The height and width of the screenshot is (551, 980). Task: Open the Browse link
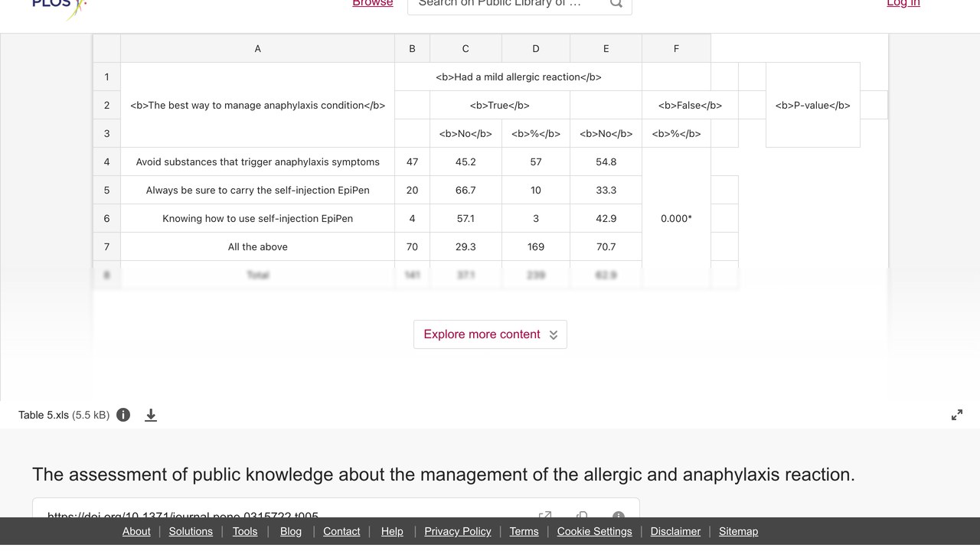tap(373, 4)
